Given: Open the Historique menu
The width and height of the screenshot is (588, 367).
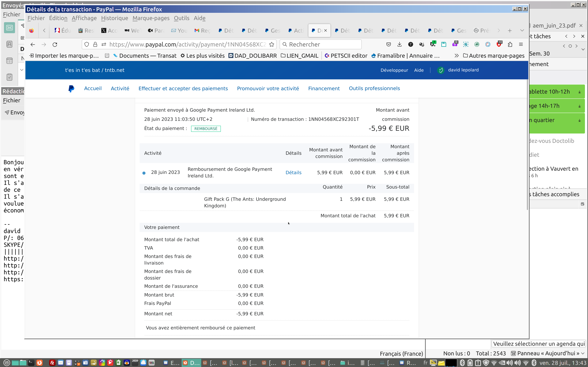Looking at the screenshot, I should pos(114,18).
